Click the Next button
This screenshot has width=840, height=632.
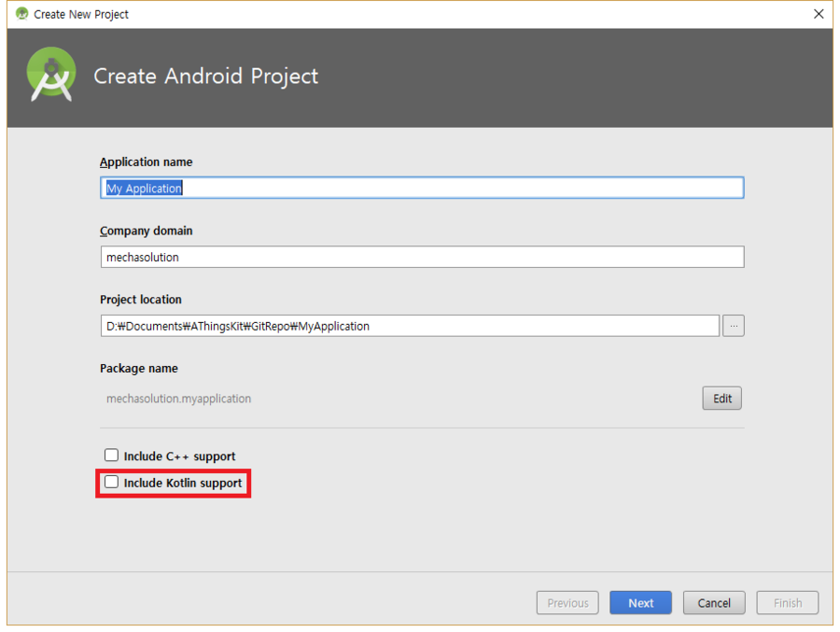pyautogui.click(x=640, y=603)
